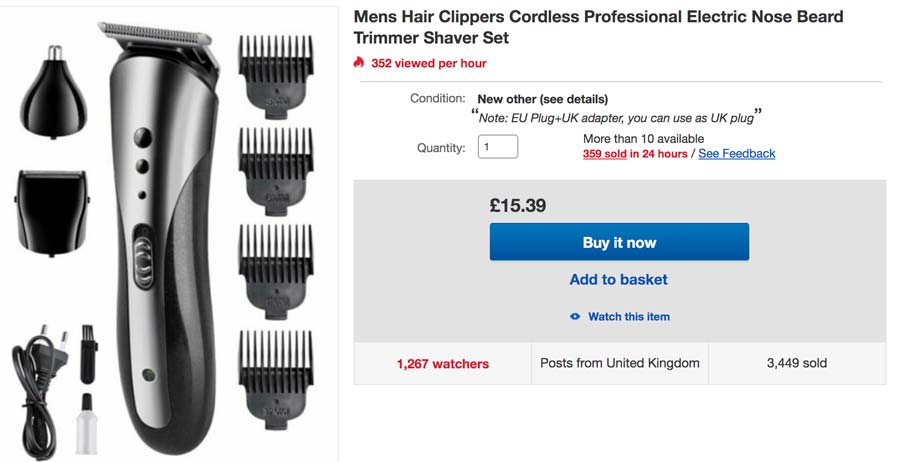
Task: Click the 359 sold link
Action: [604, 154]
